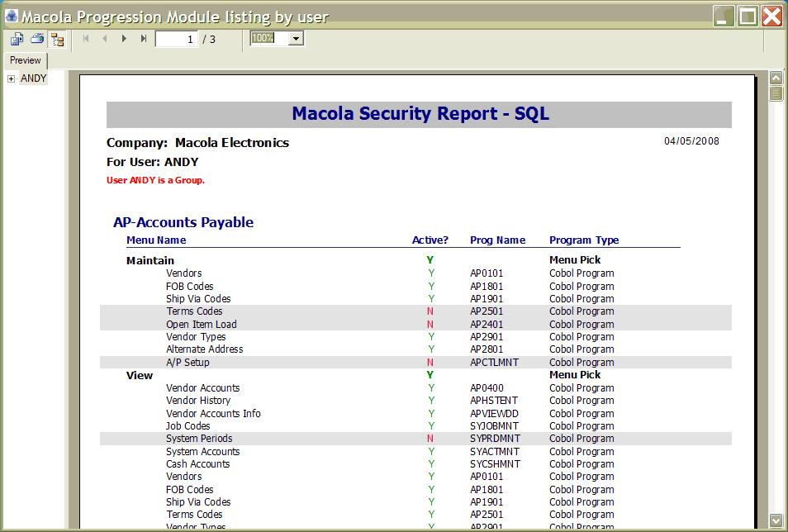
Task: Click the red N in System Periods row
Action: pos(430,439)
